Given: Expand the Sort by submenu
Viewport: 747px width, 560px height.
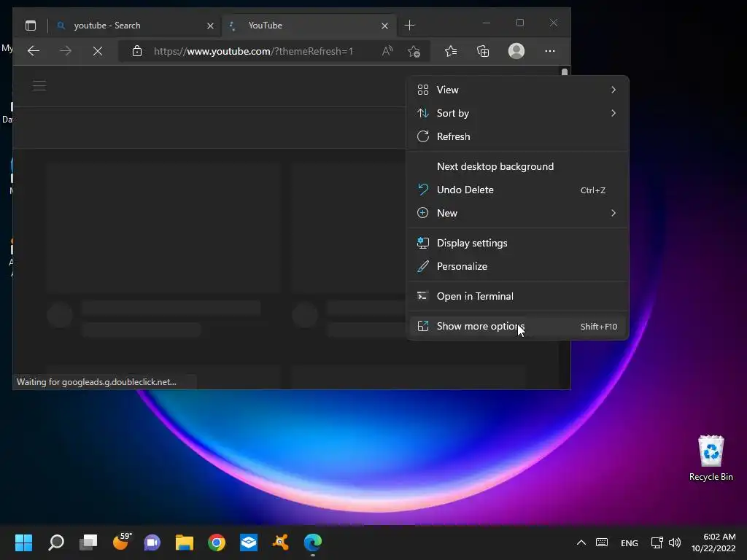Looking at the screenshot, I should click(x=518, y=113).
